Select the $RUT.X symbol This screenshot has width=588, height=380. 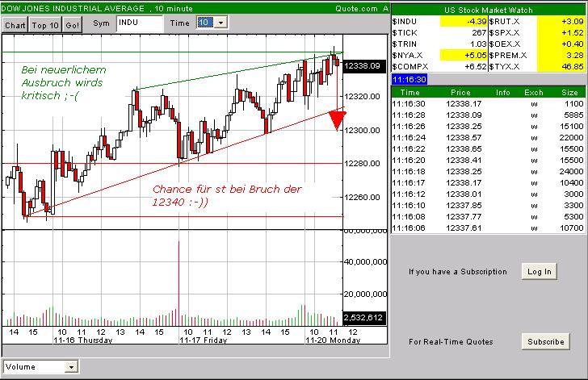[504, 22]
